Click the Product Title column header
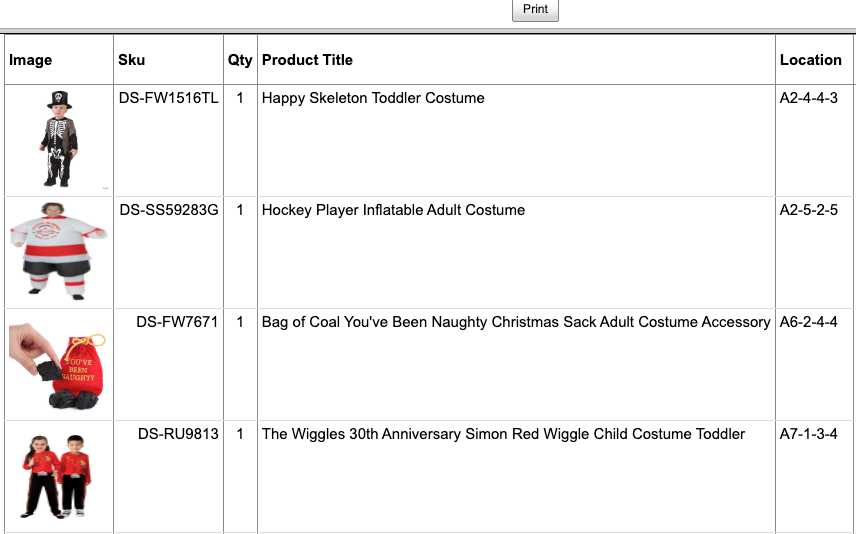This screenshot has height=534, width=856. click(308, 60)
